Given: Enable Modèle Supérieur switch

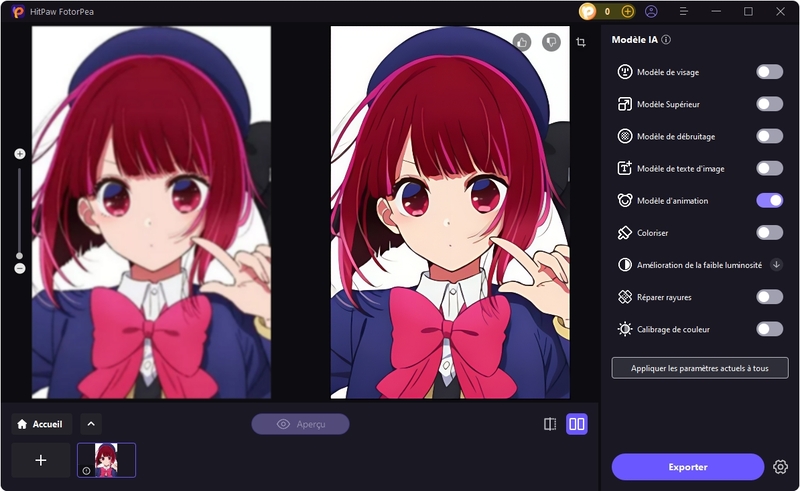Looking at the screenshot, I should coord(769,104).
